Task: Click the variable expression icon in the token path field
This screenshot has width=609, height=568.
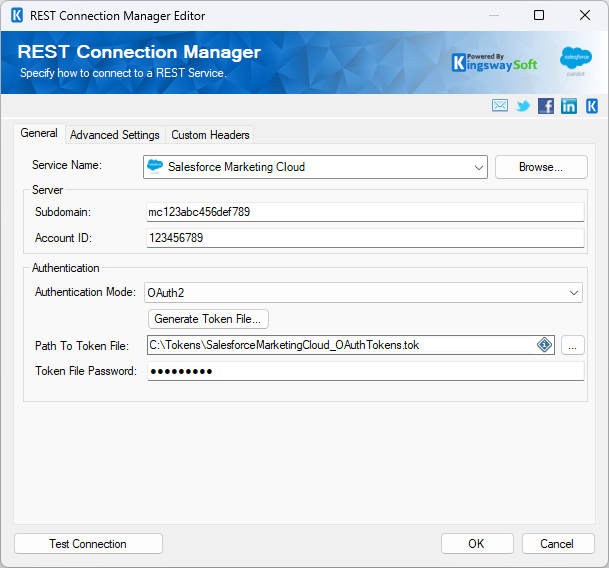Action: click(544, 345)
